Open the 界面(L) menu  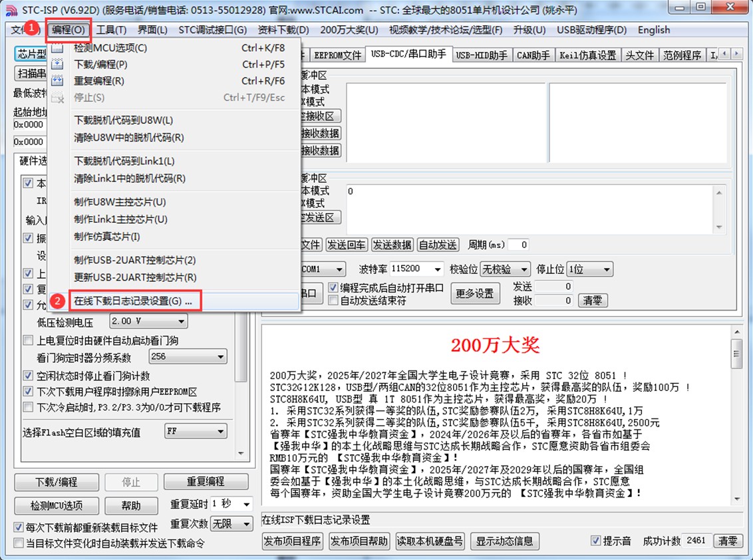click(153, 30)
